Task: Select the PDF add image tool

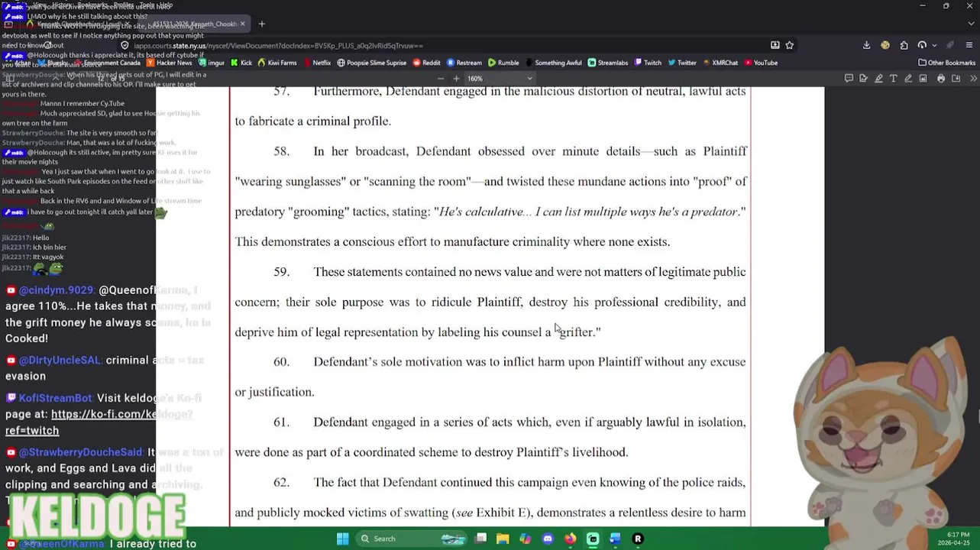Action: click(x=923, y=78)
